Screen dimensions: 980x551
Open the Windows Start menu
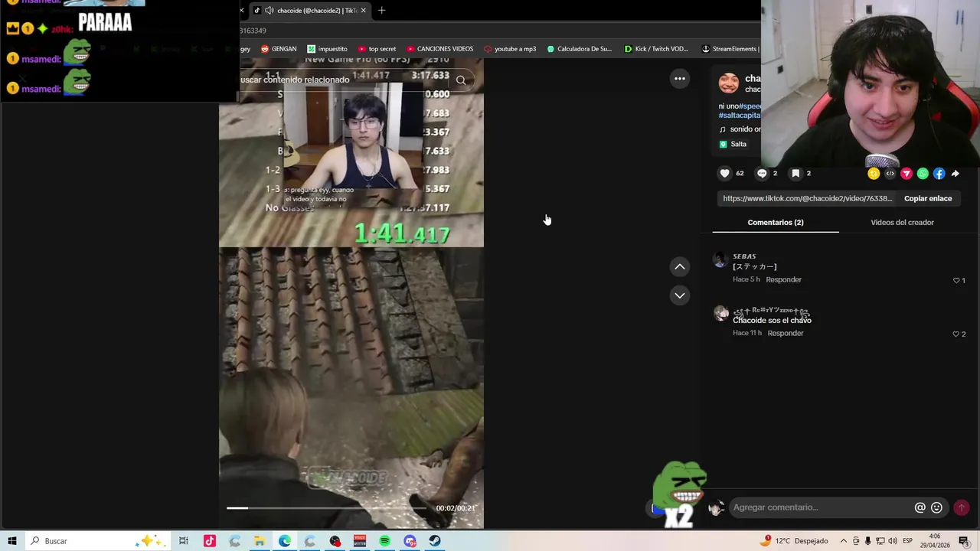12,541
